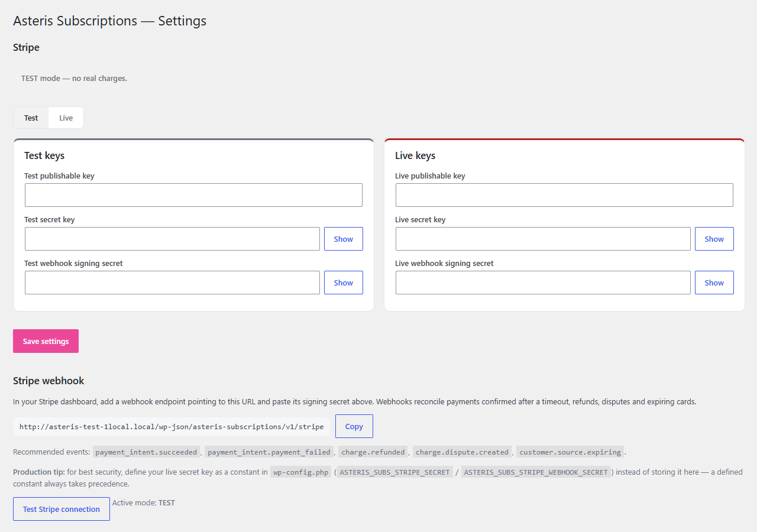This screenshot has width=757, height=532.
Task: Focus the Live webhook signing secret field
Action: point(543,283)
